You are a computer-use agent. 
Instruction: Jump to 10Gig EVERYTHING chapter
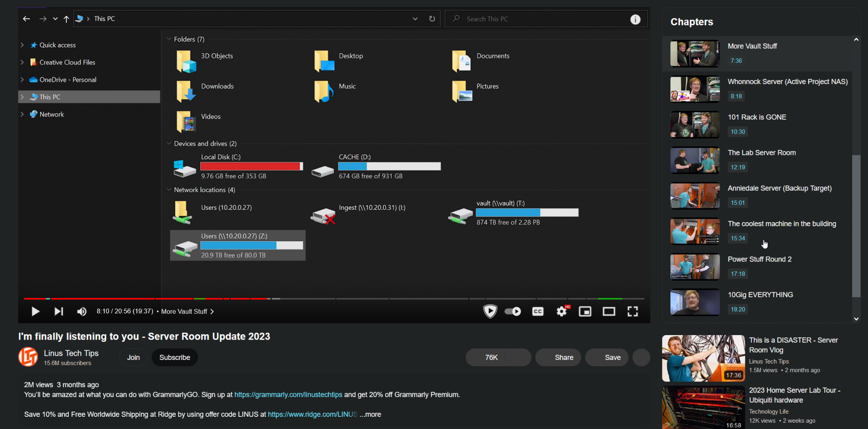[758, 302]
